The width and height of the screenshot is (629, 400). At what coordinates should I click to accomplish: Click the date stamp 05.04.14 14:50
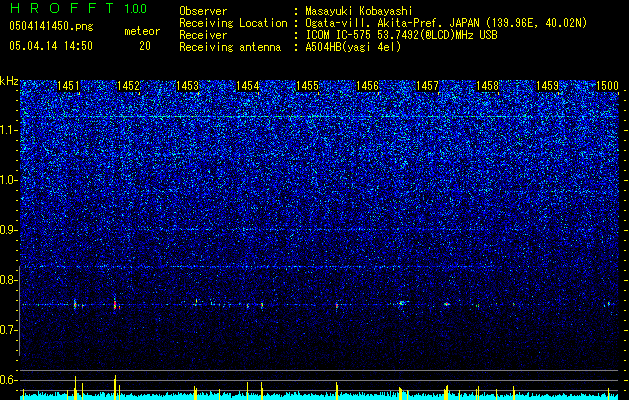tap(51, 46)
